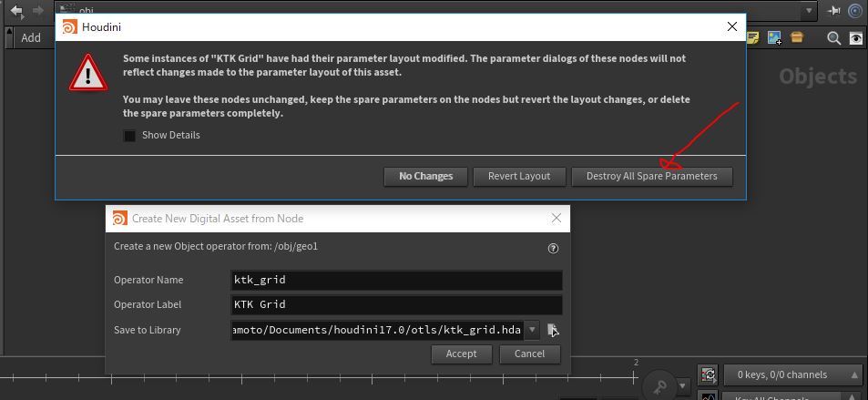Cancel the Create New Digital Asset dialog
This screenshot has height=400, width=868.
[530, 354]
